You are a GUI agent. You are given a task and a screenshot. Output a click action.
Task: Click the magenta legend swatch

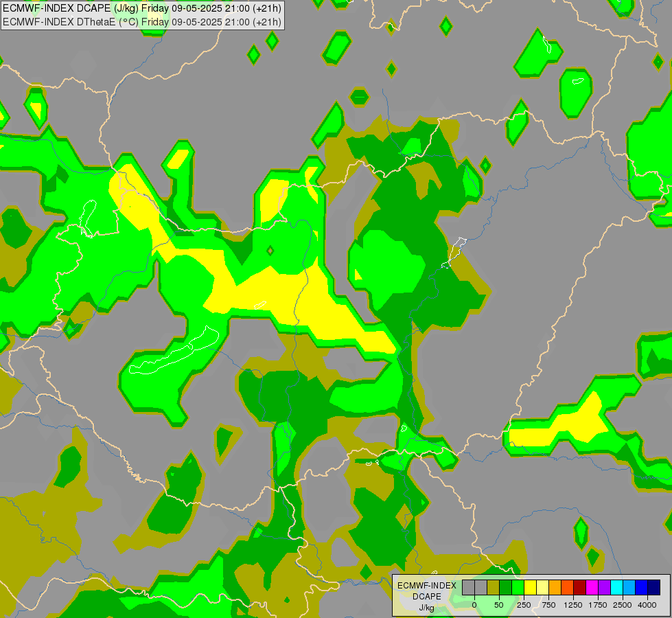(592, 587)
